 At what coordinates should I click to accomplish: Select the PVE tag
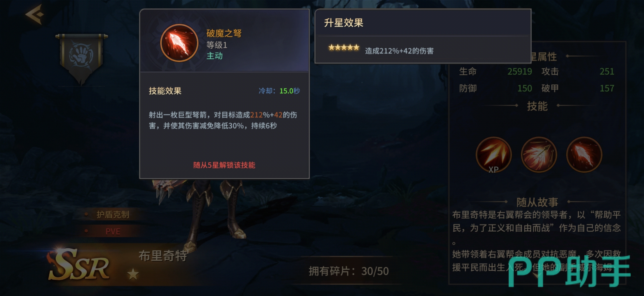113,232
